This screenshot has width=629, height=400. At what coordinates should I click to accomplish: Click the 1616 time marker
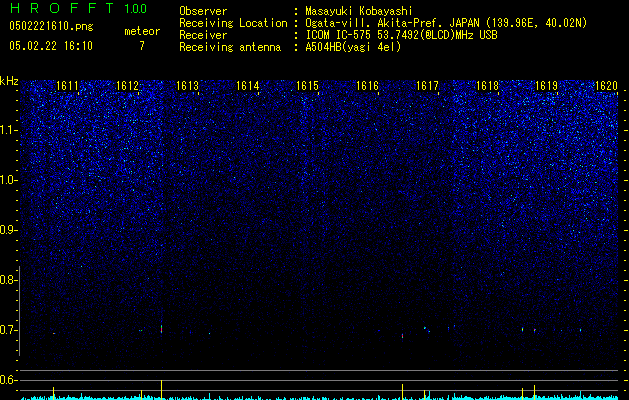pyautogui.click(x=367, y=86)
